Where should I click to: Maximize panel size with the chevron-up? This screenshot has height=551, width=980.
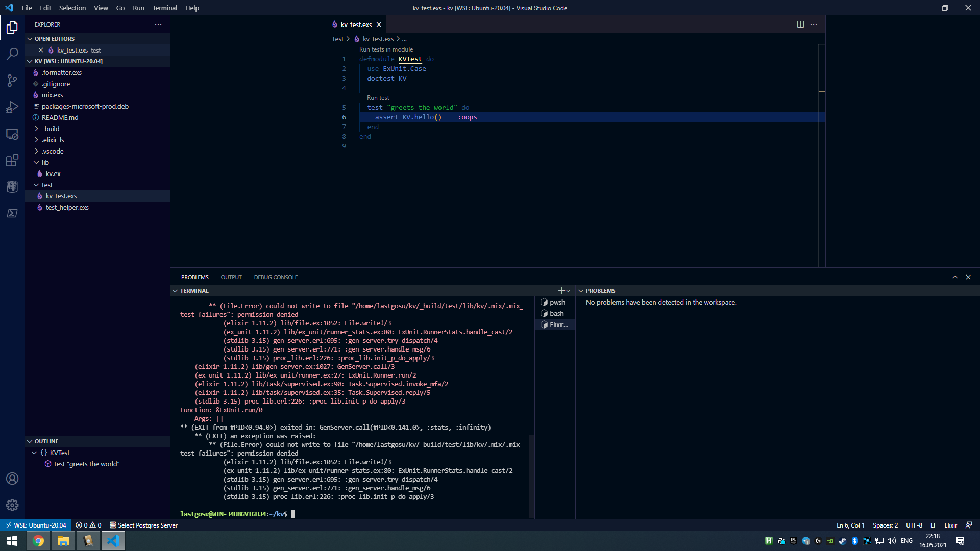click(955, 277)
